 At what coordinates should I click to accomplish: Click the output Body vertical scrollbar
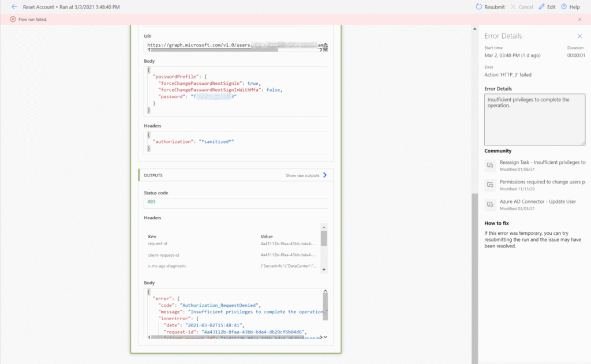click(x=326, y=307)
